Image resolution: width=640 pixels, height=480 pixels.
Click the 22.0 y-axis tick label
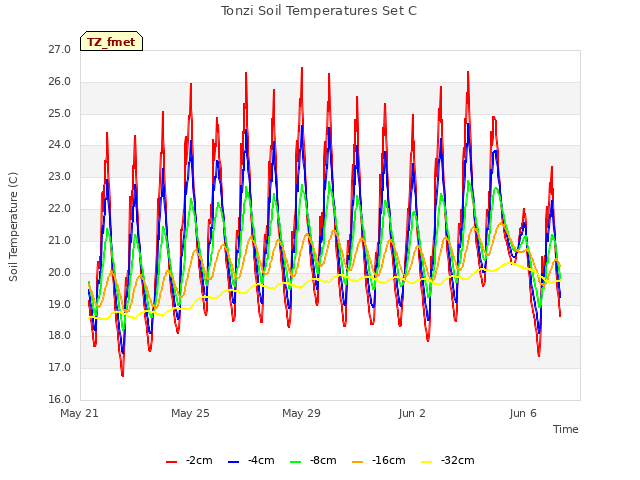click(x=60, y=209)
